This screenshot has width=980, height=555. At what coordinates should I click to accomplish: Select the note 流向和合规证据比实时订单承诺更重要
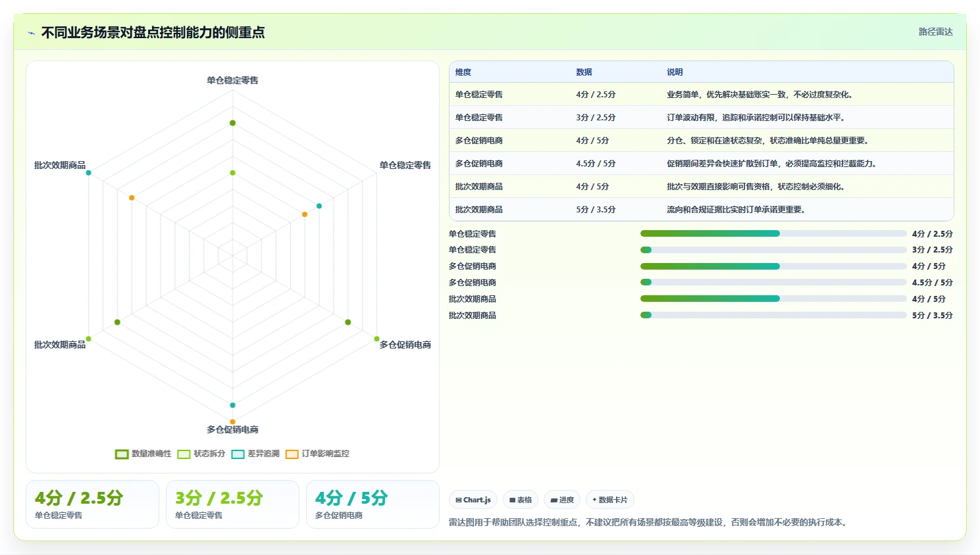click(x=736, y=210)
